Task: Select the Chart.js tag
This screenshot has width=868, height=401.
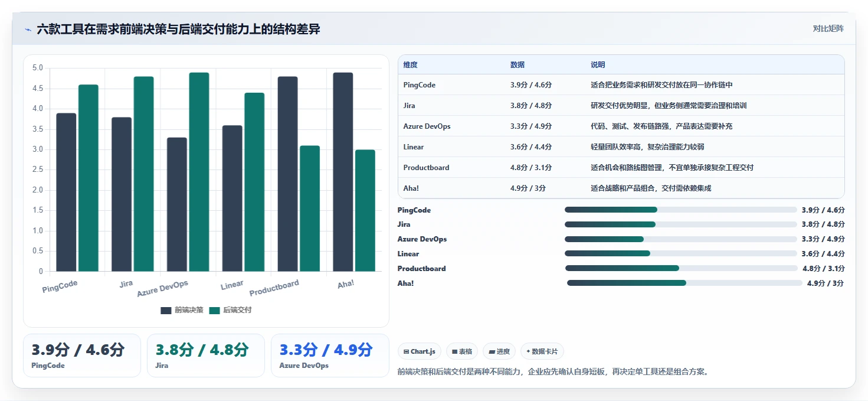Action: tap(420, 351)
